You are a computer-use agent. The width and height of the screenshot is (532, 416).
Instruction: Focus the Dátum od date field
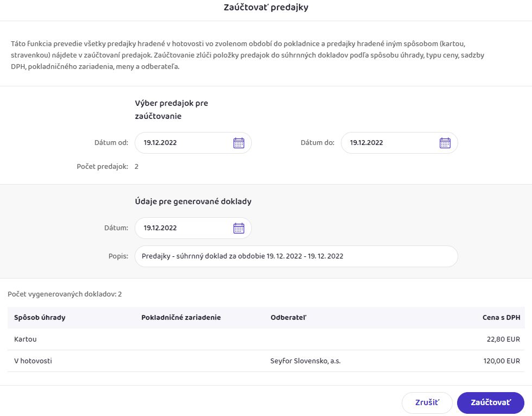pyautogui.click(x=182, y=143)
